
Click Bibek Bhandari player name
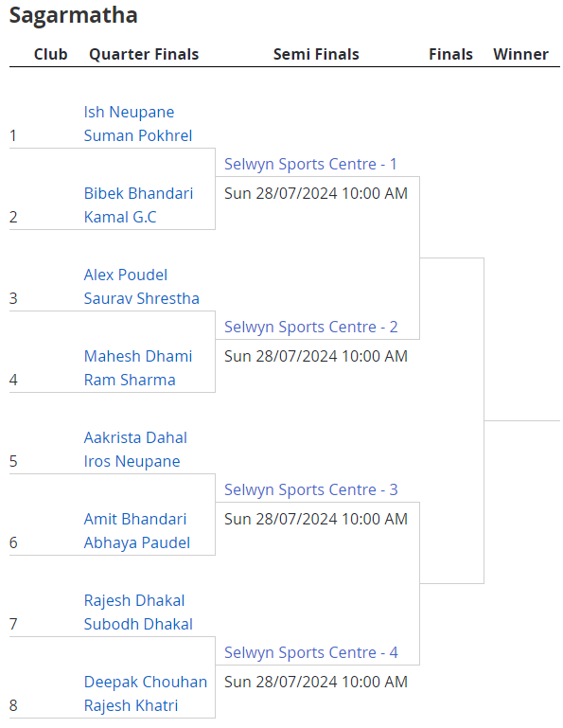tap(138, 194)
